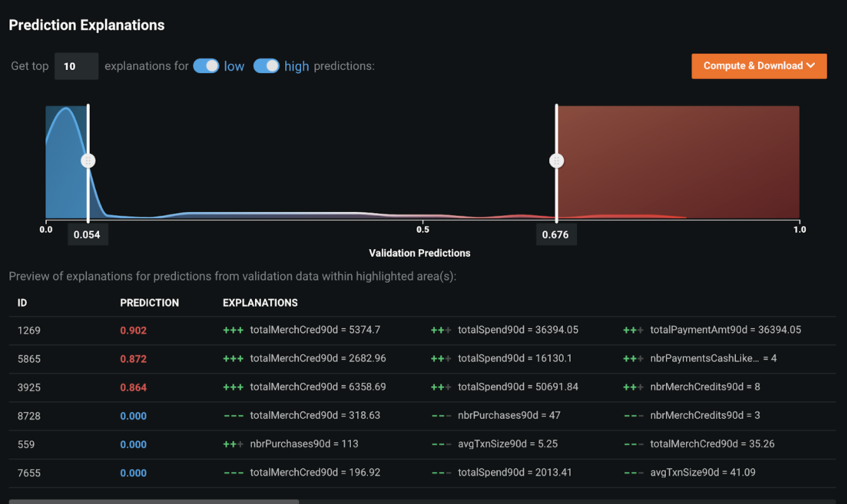Viewport: 847px width, 504px height.
Task: Click the ++ icon beside totalSpend90d = 36394.05
Action: (441, 330)
